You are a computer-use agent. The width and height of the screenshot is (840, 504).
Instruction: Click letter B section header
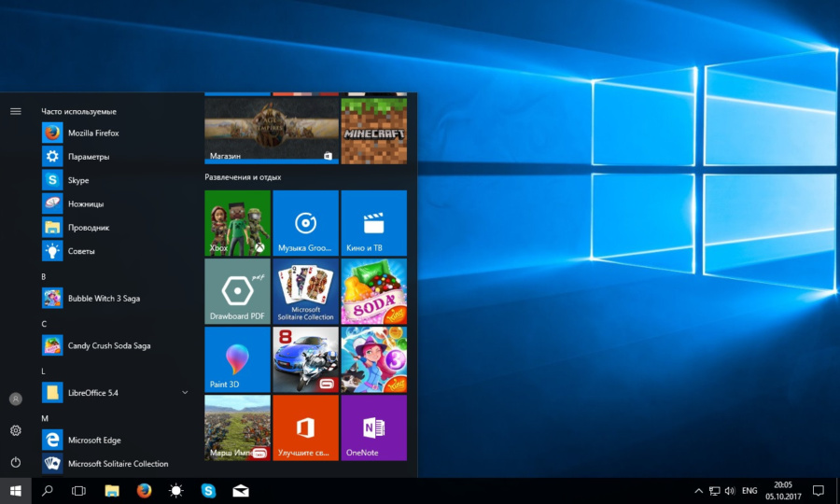[43, 276]
